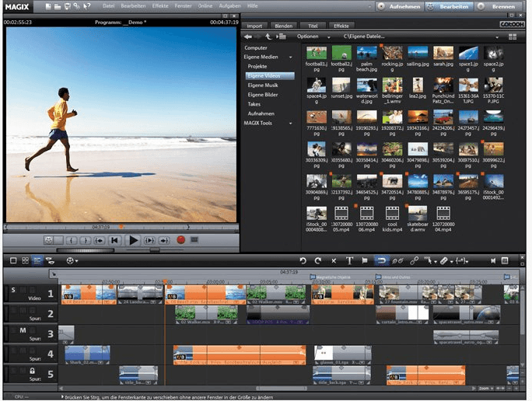Switch to the Import tab
This screenshot has width=532, height=401.
254,26
